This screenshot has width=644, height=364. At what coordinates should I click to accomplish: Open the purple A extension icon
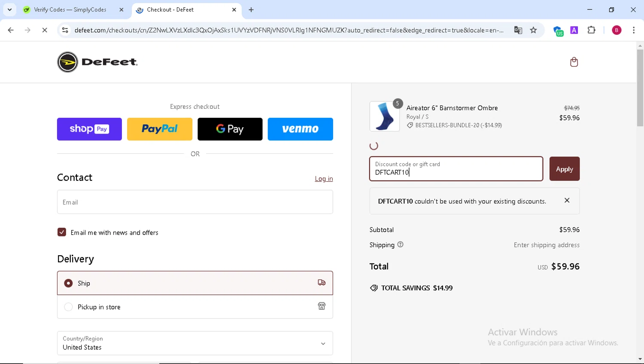[574, 30]
